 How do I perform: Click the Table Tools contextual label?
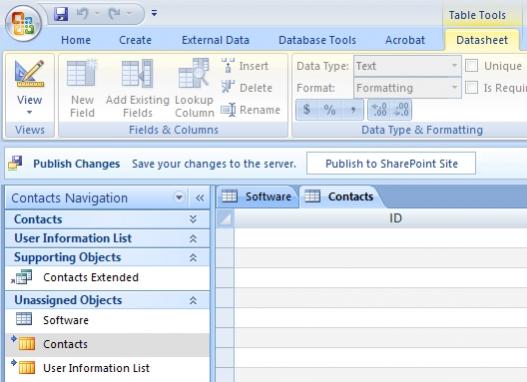[x=477, y=15]
